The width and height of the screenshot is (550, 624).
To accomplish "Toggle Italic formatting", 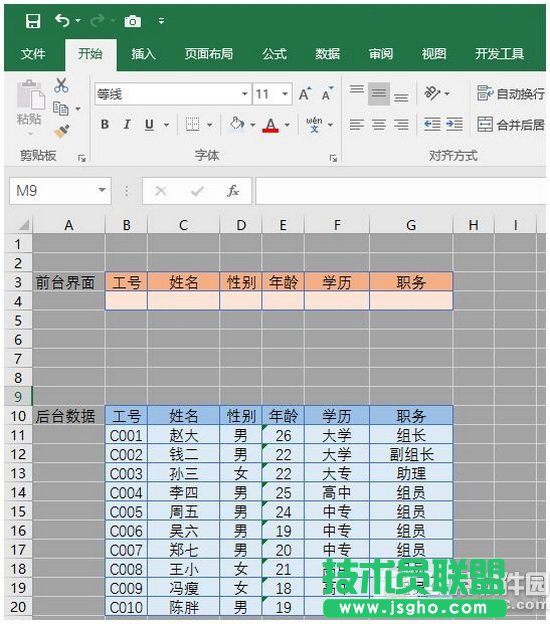I will pyautogui.click(x=127, y=125).
